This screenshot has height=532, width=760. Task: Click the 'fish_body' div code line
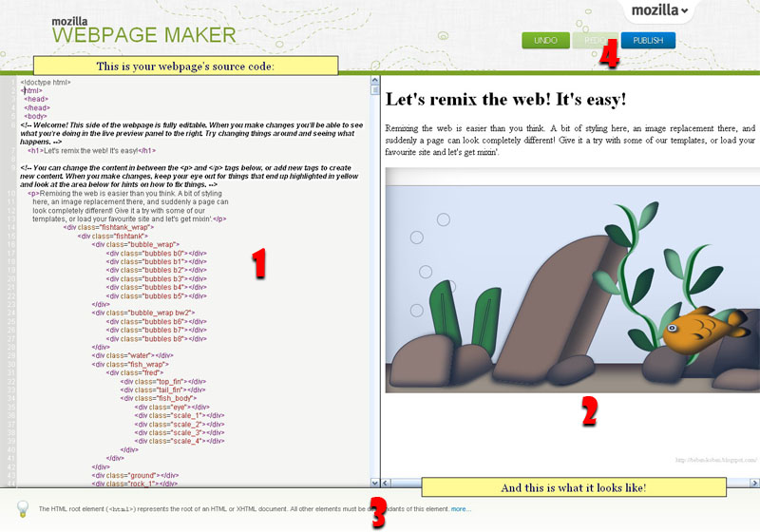point(160,398)
